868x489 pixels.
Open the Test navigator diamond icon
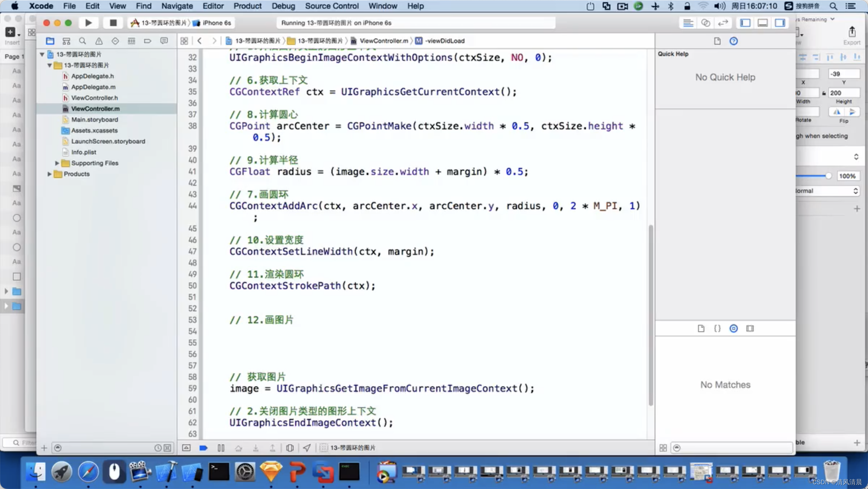115,41
